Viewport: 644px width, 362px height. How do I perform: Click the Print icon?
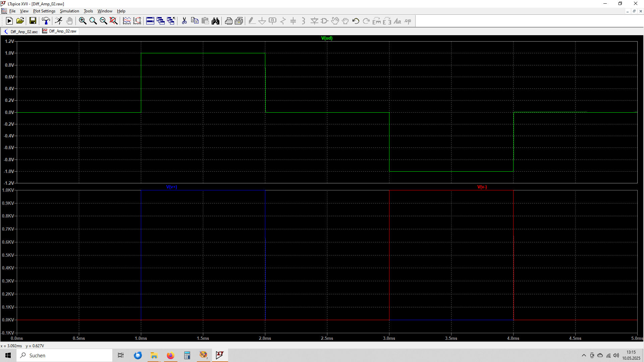point(229,21)
